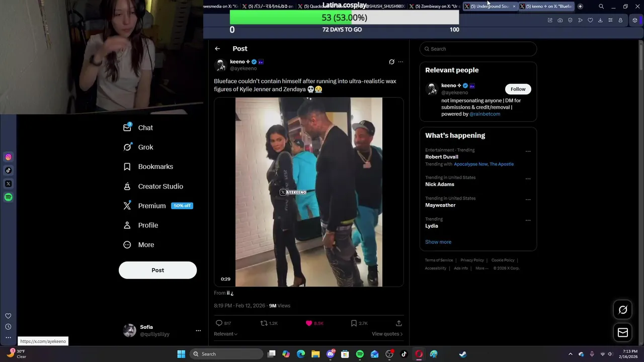This screenshot has width=644, height=362.
Task: Click the share icon on the post
Action: (398, 323)
